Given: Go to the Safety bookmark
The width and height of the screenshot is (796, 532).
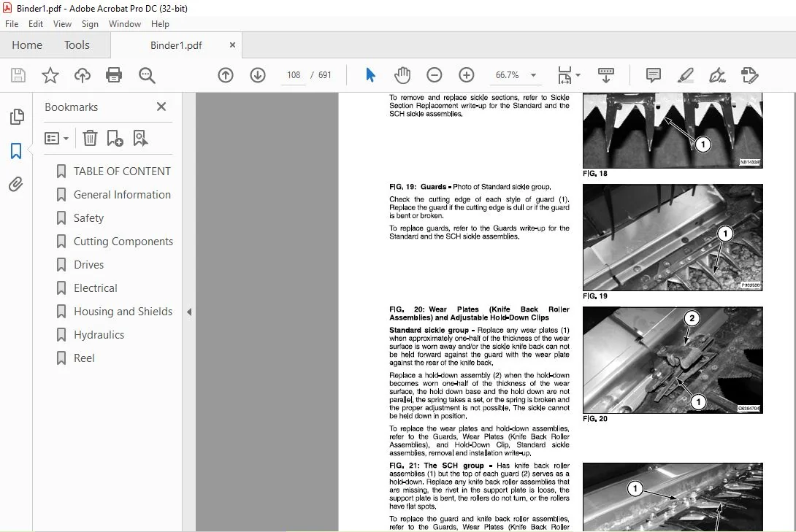Looking at the screenshot, I should [89, 218].
